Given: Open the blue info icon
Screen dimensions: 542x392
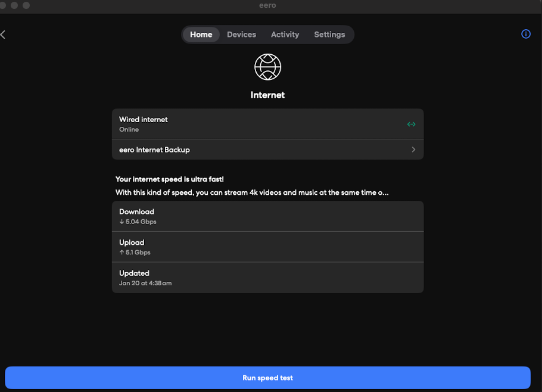Looking at the screenshot, I should pyautogui.click(x=526, y=34).
